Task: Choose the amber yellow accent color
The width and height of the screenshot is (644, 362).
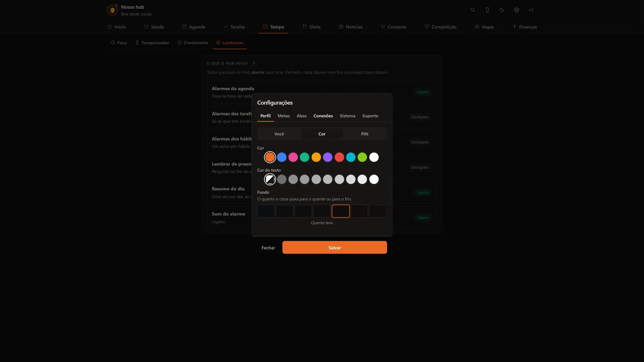Action: click(316, 157)
